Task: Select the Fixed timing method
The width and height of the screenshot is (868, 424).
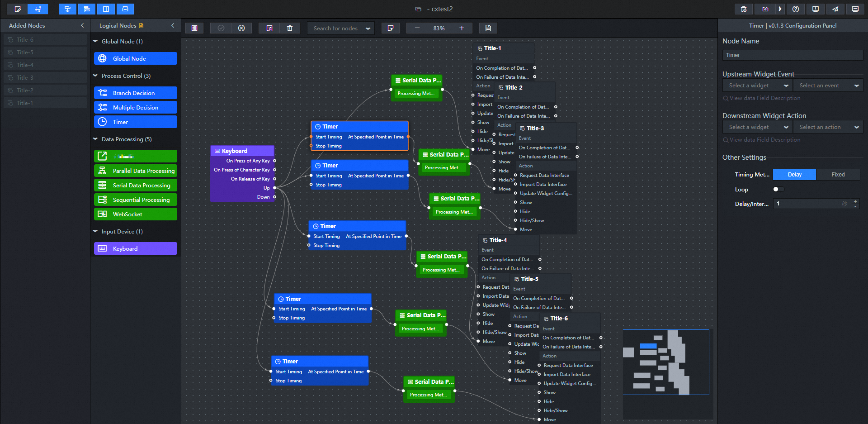Action: tap(838, 175)
